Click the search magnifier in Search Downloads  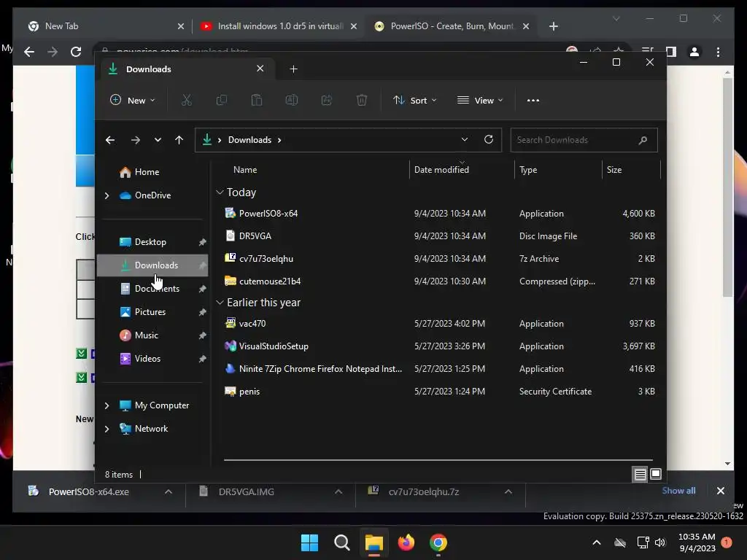[643, 140]
